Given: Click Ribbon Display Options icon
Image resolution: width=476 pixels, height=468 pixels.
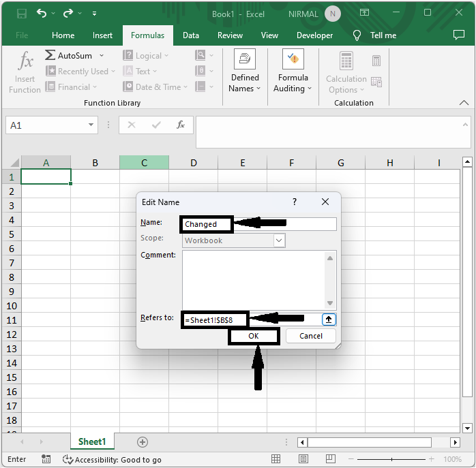Looking at the screenshot, I should (364, 12).
